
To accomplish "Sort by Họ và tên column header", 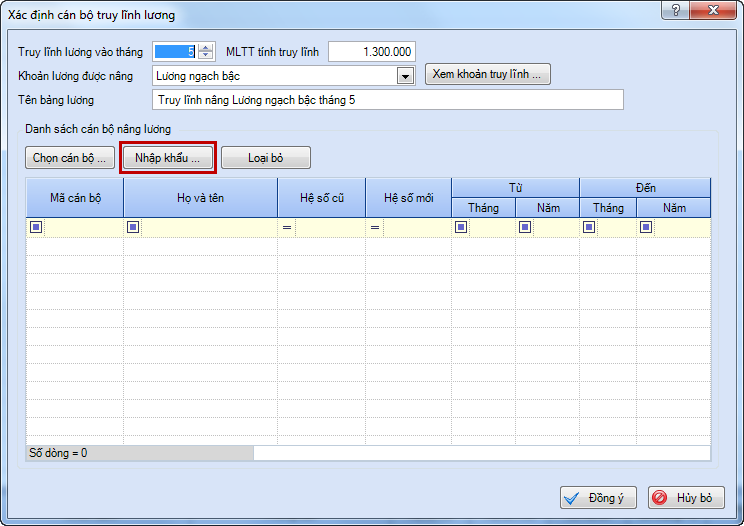I will pyautogui.click(x=200, y=198).
